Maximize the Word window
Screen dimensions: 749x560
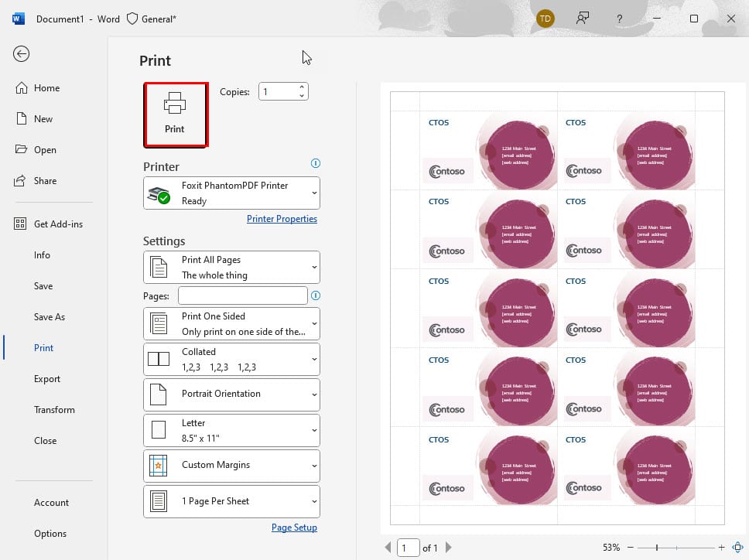point(694,19)
